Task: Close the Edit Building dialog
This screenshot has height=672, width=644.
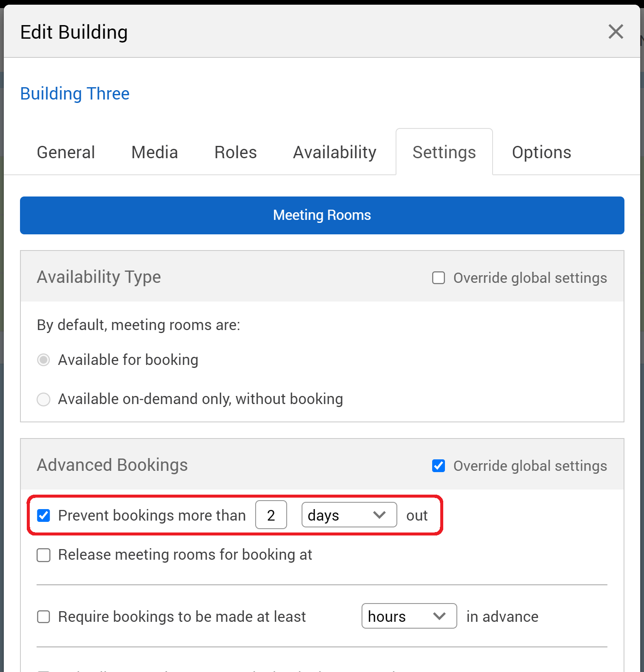Action: pos(616,31)
